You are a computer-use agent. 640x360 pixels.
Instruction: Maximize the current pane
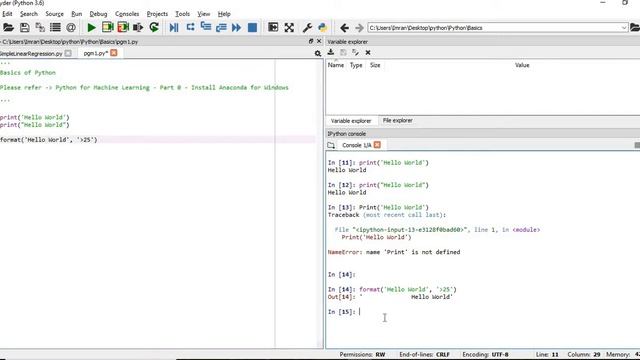[273, 27]
